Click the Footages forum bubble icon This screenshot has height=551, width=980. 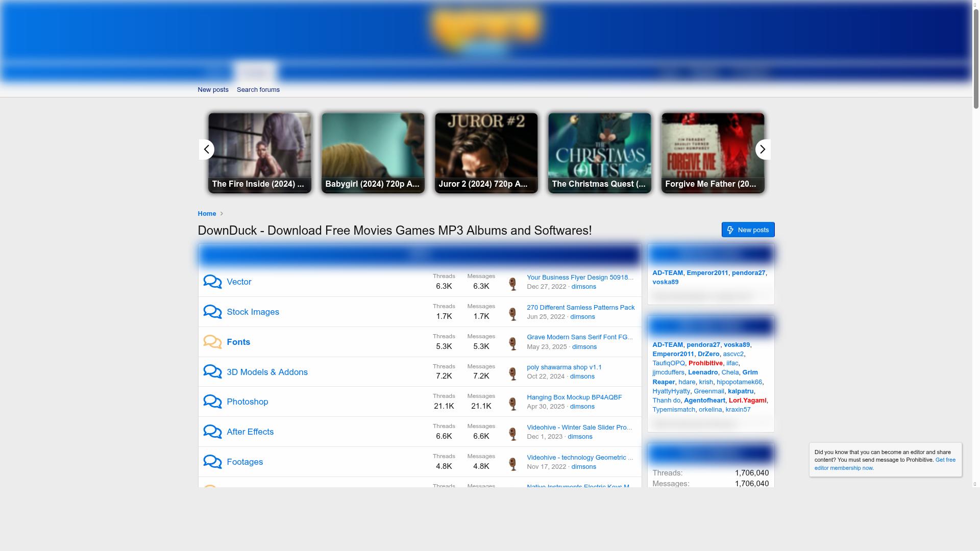click(x=212, y=462)
